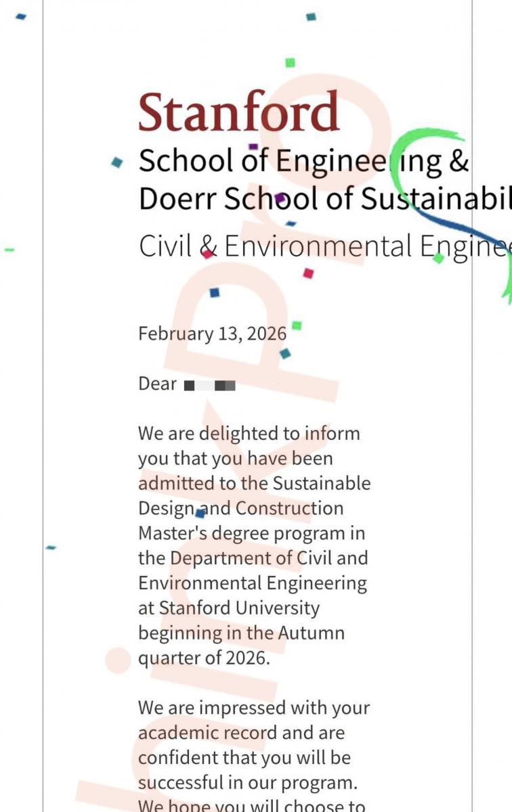Click the purple confetti dot on "School"
Viewport: 512px width, 812px height.
click(x=279, y=198)
